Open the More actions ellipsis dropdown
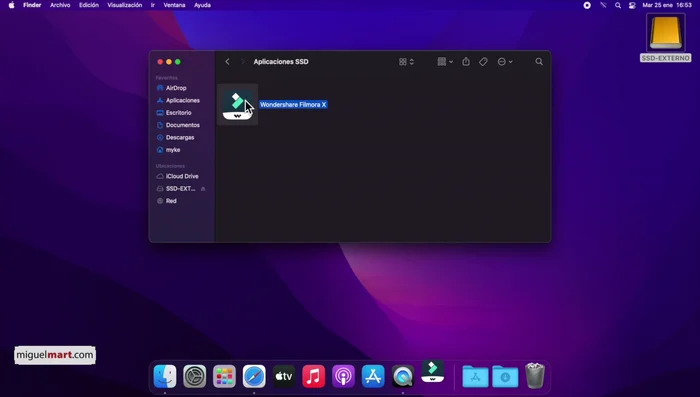The height and width of the screenshot is (397, 700). pos(505,62)
